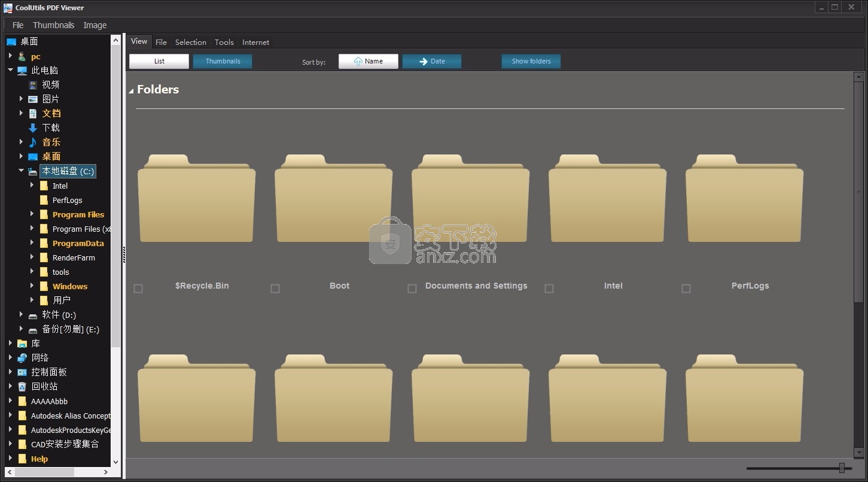Viewport: 868px width, 482px height.
Task: Select AAAAAbbb folder in tree
Action: pyautogui.click(x=50, y=401)
